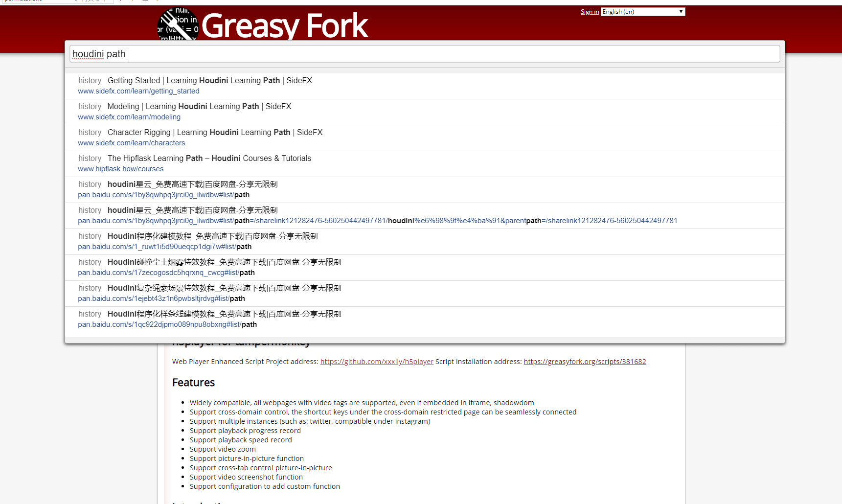Choose the "Houdini复杂绳索场景特效教程" history entry
842x504 pixels.
click(x=425, y=294)
